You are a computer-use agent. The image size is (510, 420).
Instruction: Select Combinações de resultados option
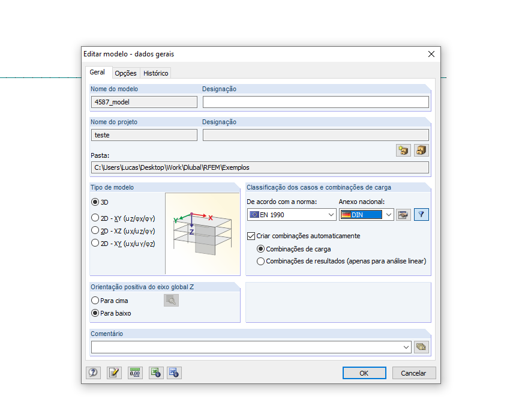pyautogui.click(x=261, y=261)
